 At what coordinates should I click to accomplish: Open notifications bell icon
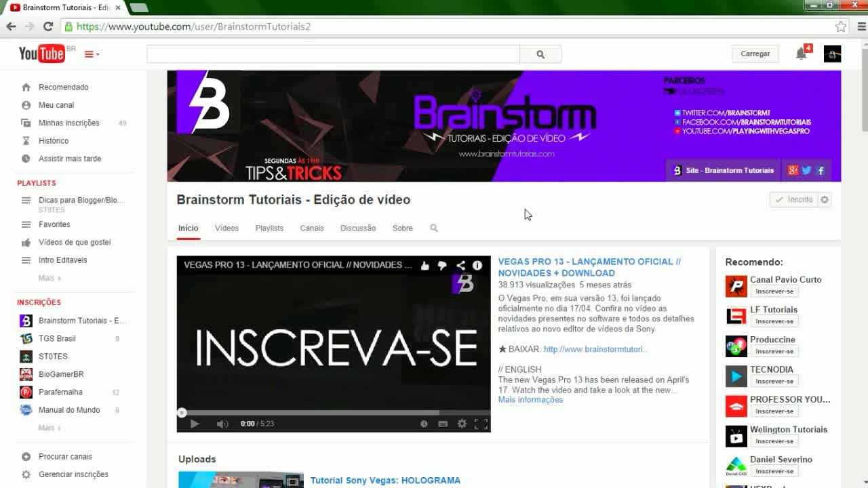click(x=801, y=54)
